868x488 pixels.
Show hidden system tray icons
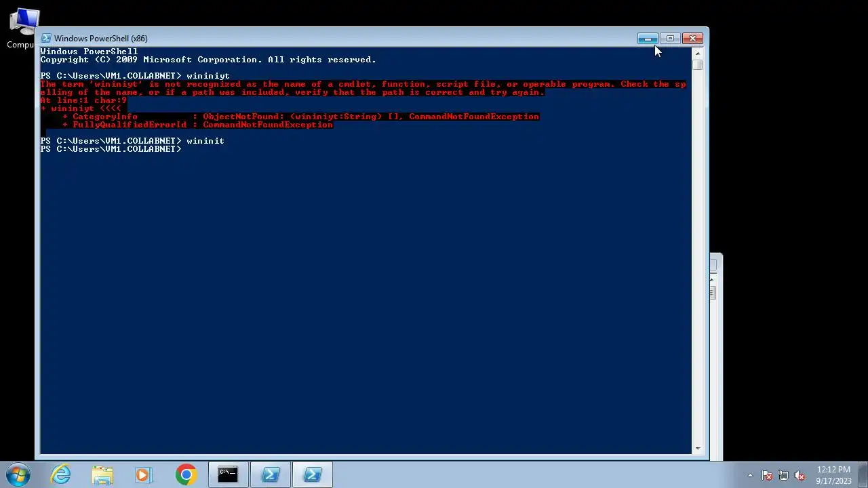(x=750, y=475)
